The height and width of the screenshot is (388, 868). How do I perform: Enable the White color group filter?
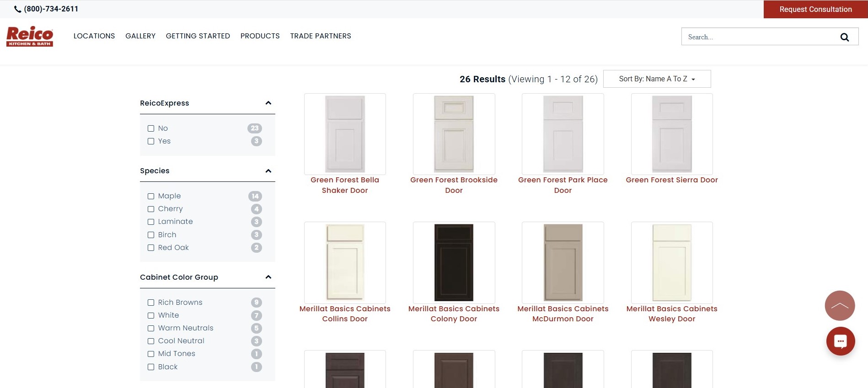point(151,315)
